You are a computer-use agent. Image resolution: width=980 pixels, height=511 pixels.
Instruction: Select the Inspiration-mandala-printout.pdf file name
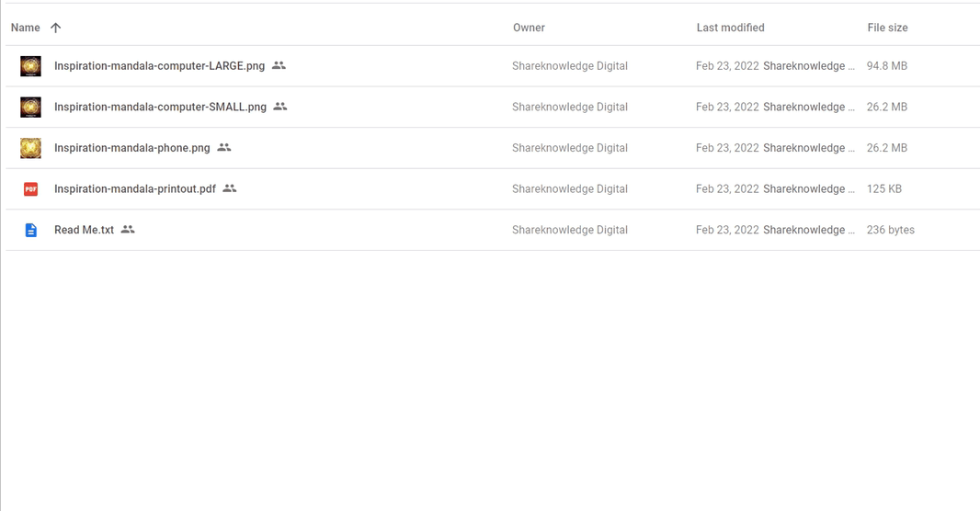click(135, 188)
